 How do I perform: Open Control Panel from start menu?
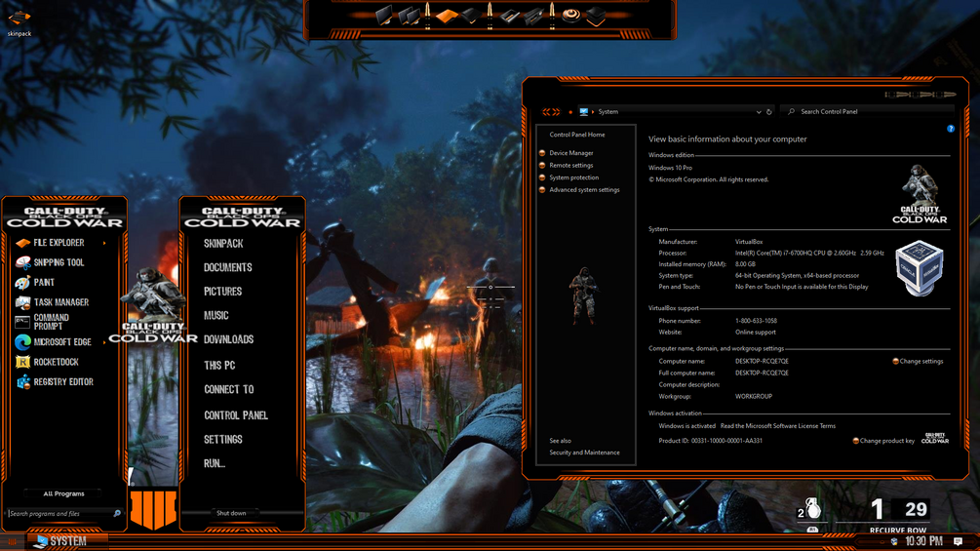pyautogui.click(x=236, y=415)
